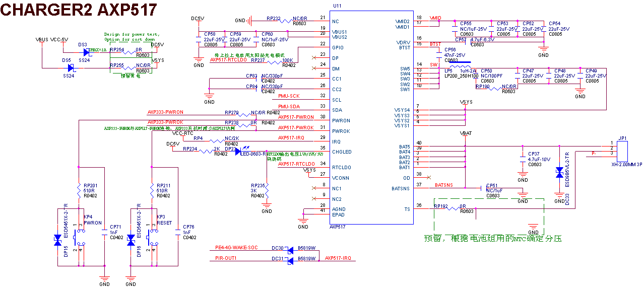Click the RP235 3K resistor symbol
The width and height of the screenshot is (644, 291).
pos(267,191)
